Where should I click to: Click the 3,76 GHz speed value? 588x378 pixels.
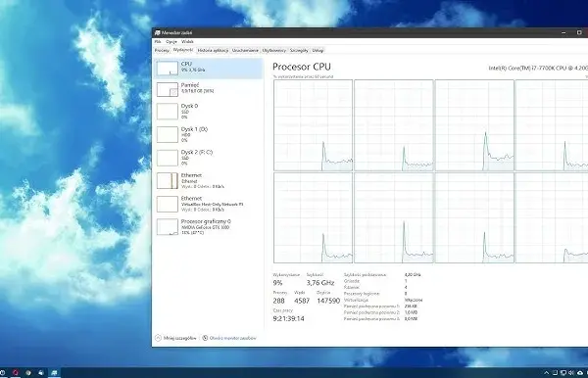(x=320, y=283)
